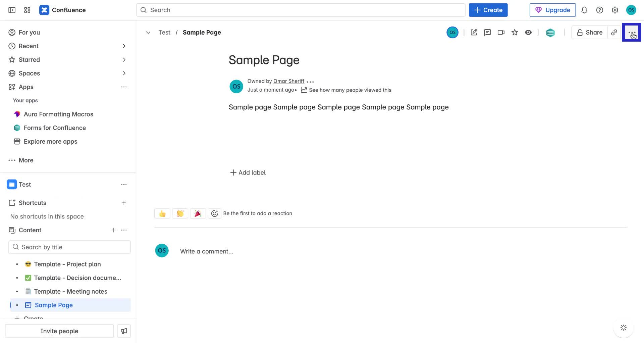Open the Apps overflow menu
This screenshot has width=644, height=343.
pyautogui.click(x=124, y=87)
